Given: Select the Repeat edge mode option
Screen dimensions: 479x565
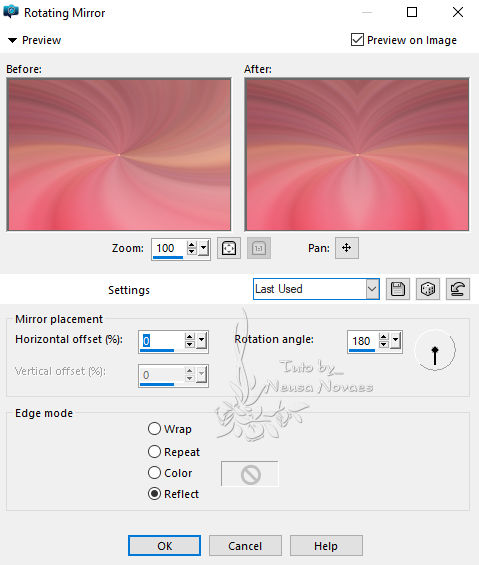Looking at the screenshot, I should pos(154,451).
